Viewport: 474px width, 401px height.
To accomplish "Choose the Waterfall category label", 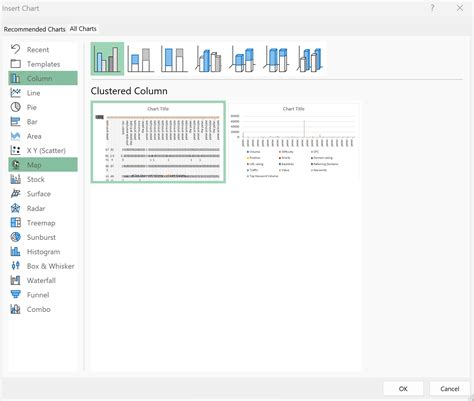I will click(41, 281).
